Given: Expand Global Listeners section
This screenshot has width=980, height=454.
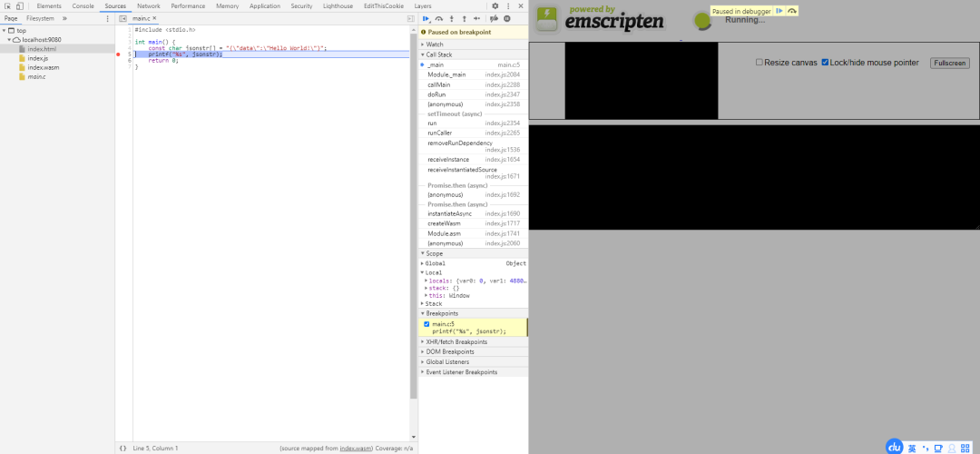Looking at the screenshot, I should (x=473, y=362).
